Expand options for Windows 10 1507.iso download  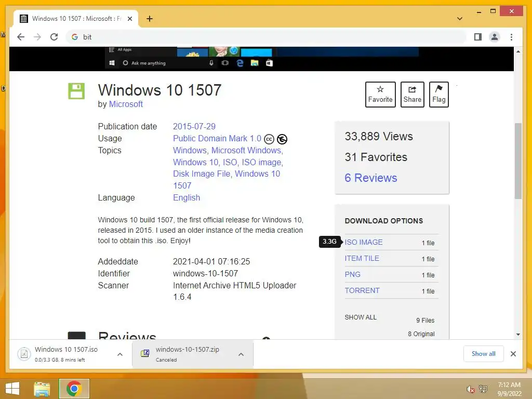click(x=120, y=354)
